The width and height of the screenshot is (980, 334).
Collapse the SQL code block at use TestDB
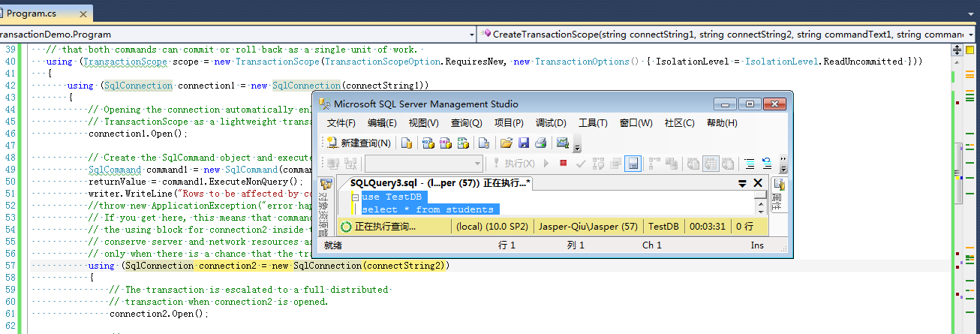[355, 197]
